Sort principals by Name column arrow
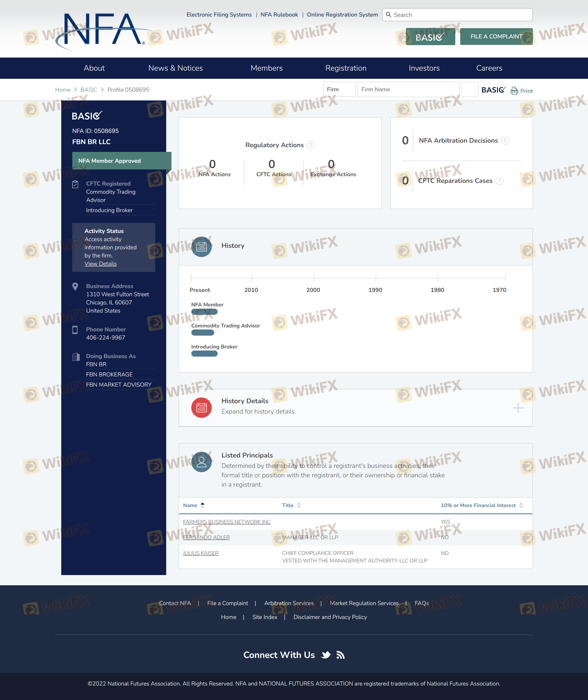The image size is (588, 700). click(x=202, y=505)
